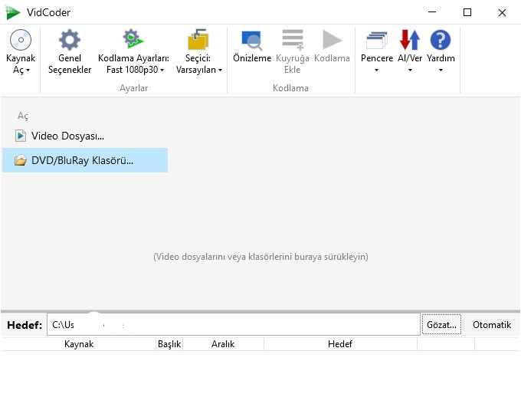Expand the Pencere dropdown arrow
Screen dimensions: 521x420
coord(376,70)
